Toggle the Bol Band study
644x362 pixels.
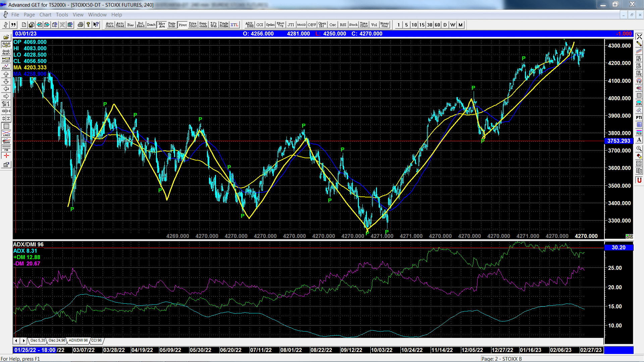pyautogui.click(x=141, y=25)
